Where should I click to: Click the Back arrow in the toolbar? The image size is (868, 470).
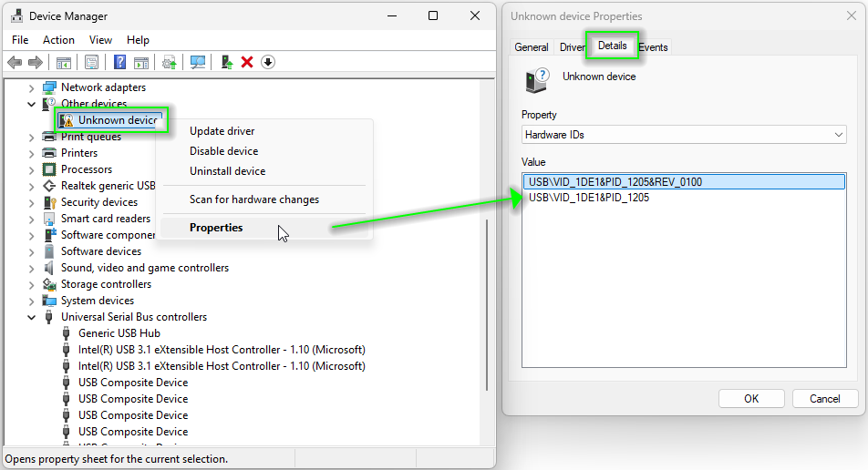[x=15, y=62]
